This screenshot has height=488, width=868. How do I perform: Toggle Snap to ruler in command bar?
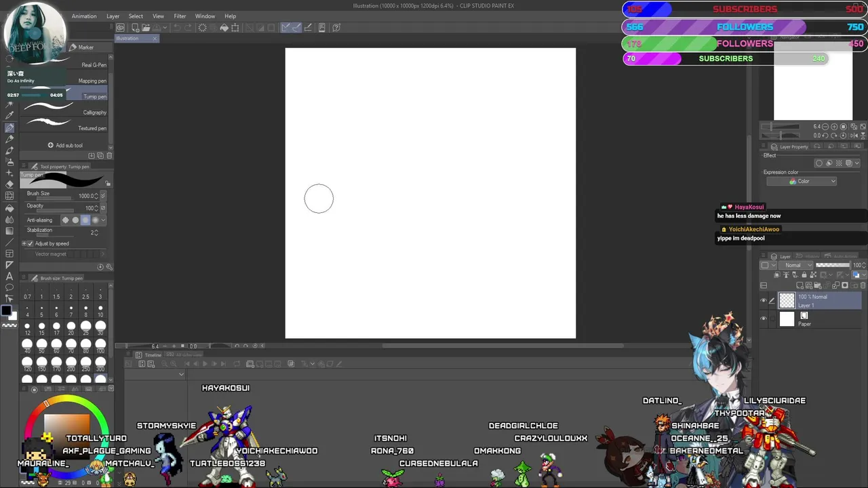point(286,28)
